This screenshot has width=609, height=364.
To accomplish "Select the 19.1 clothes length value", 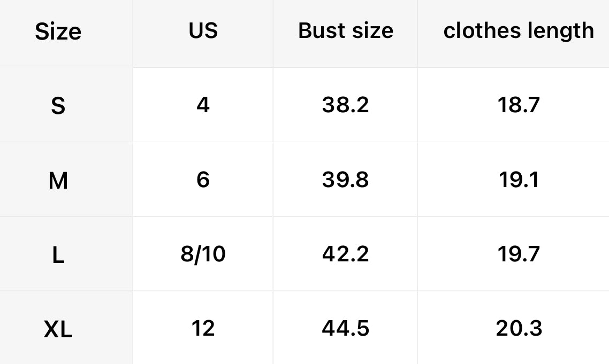I will pyautogui.click(x=518, y=180).
